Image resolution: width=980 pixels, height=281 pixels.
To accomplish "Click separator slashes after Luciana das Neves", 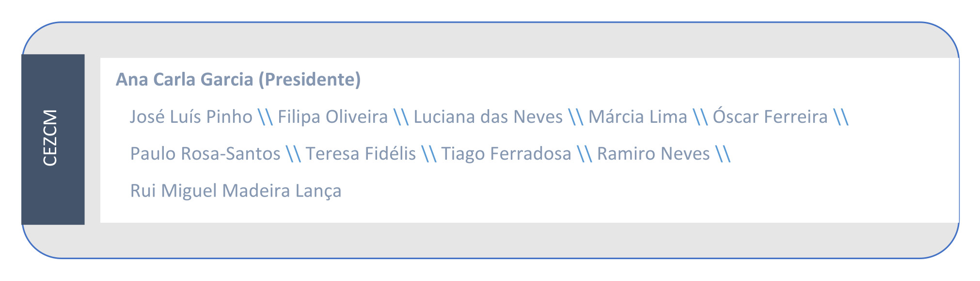I will click(x=576, y=117).
